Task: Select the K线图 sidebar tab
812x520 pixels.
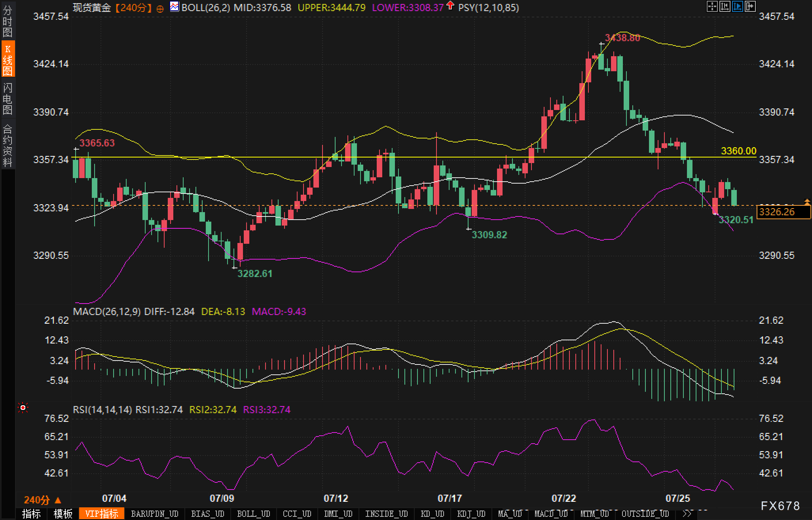Action: (8, 59)
